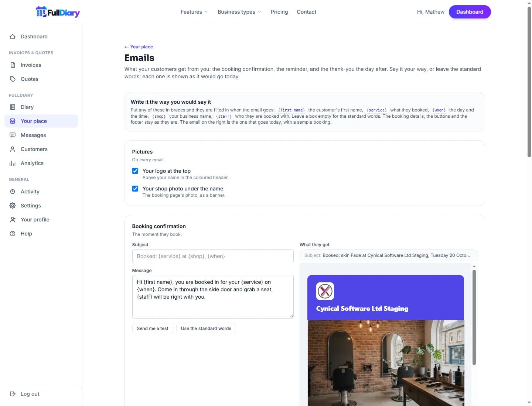Click the Customers person icon
532x406 pixels.
click(13, 149)
